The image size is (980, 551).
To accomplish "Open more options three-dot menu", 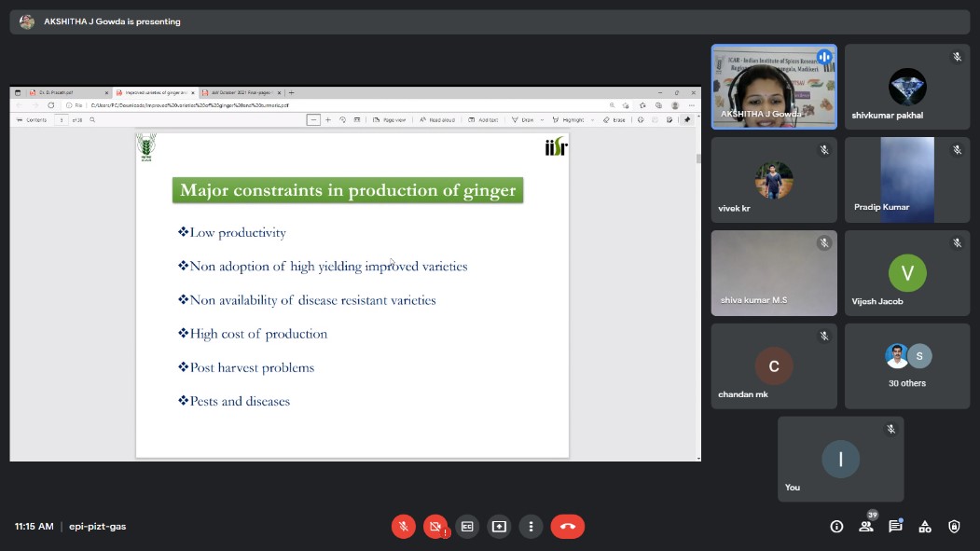I will 531,527.
